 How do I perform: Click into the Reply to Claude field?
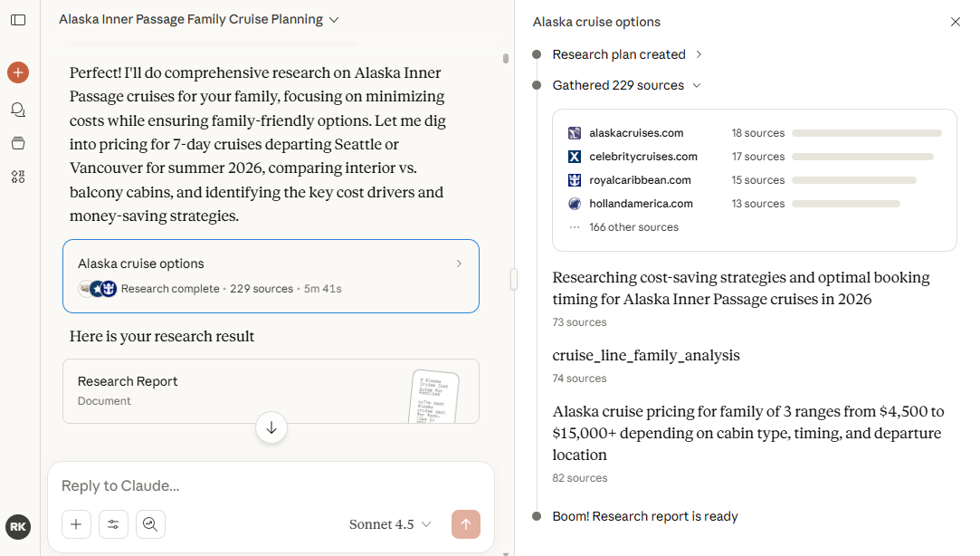(271, 486)
